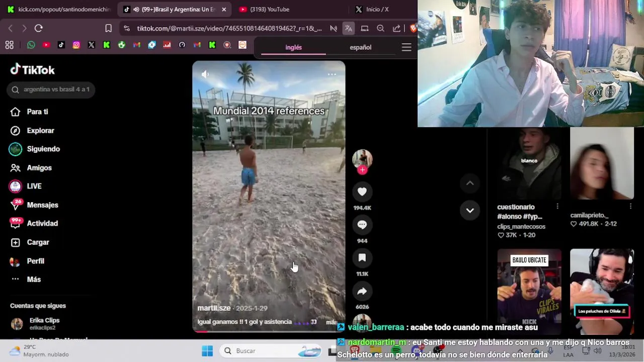Open 'Los peluches de Olivia' suggested video
This screenshot has width=644, height=362.
pos(602,291)
